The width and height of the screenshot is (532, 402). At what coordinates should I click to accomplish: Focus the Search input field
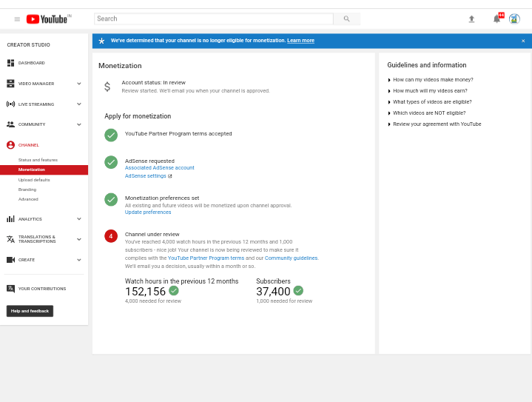(x=214, y=19)
